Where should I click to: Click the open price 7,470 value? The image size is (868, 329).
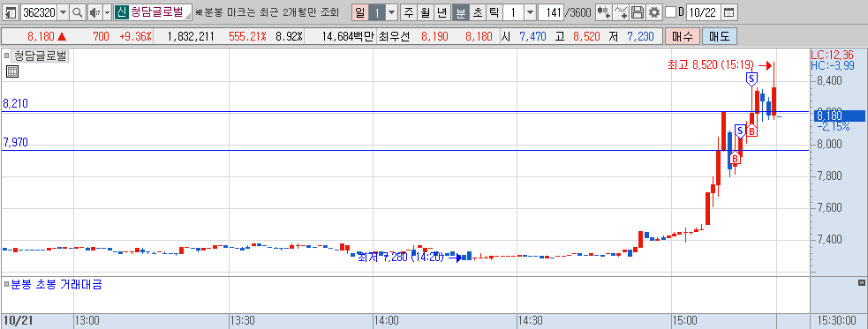click(532, 37)
